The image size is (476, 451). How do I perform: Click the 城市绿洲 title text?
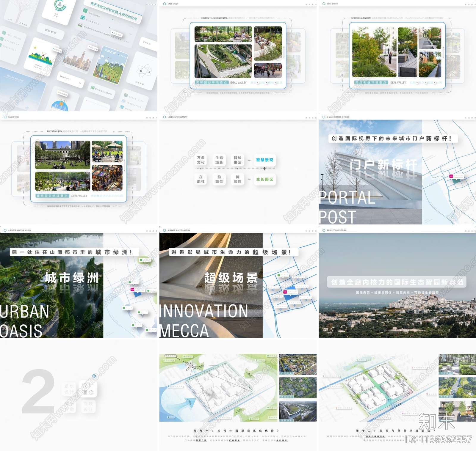[x=72, y=278]
